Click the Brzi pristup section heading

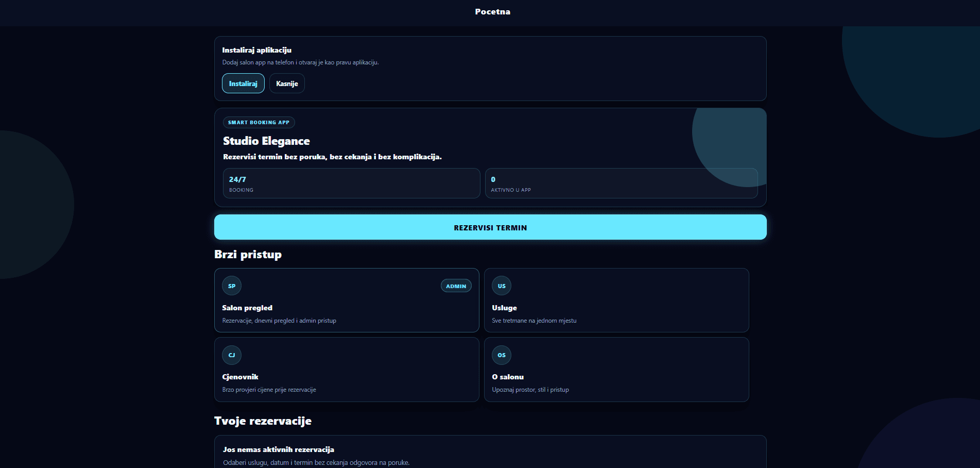[x=248, y=255]
